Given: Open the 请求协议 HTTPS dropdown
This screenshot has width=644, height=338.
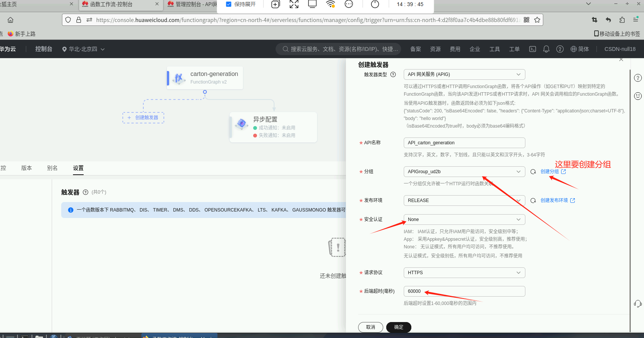Looking at the screenshot, I should coord(464,273).
